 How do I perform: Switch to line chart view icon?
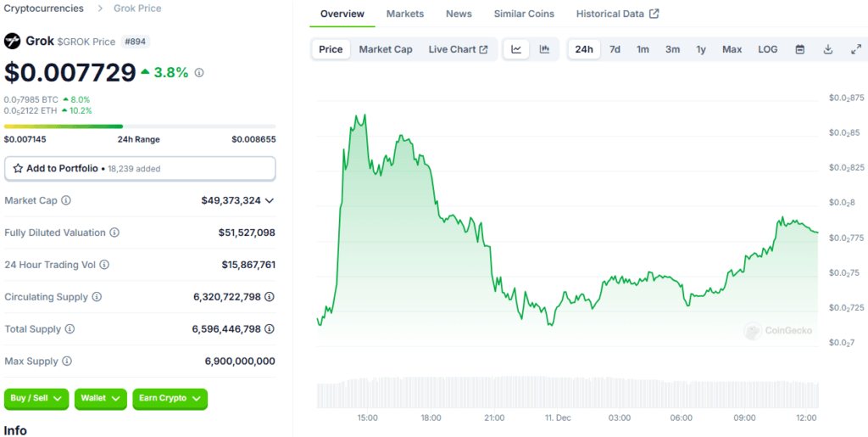click(516, 49)
